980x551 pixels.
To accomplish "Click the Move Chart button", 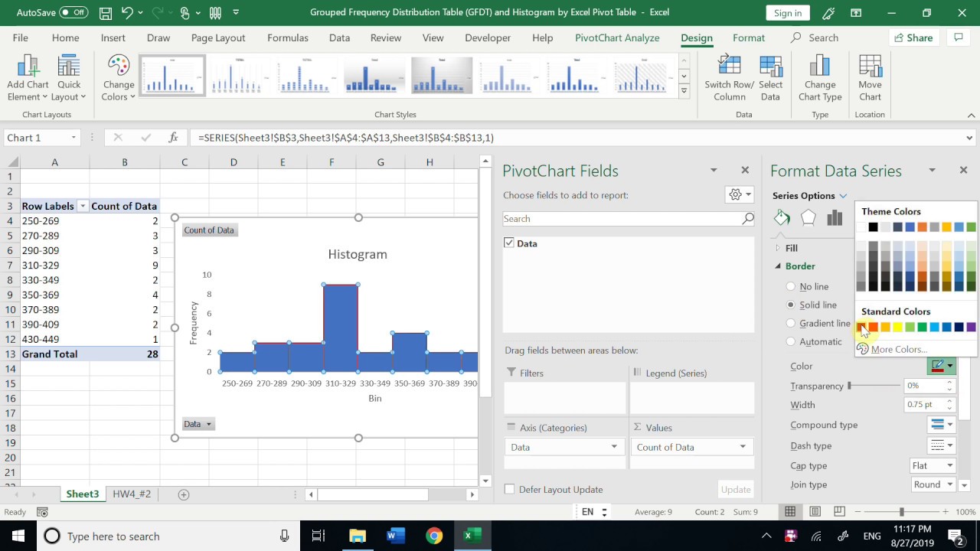I will click(x=870, y=78).
